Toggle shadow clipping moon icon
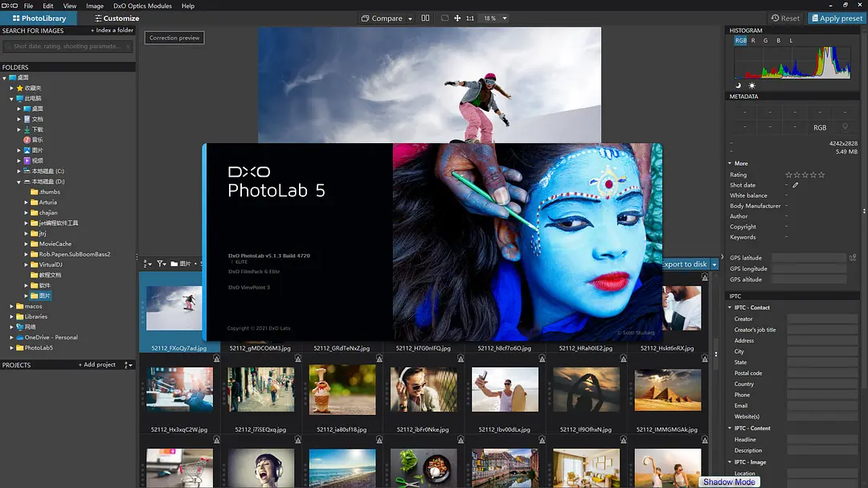The image size is (868, 488). [x=738, y=85]
